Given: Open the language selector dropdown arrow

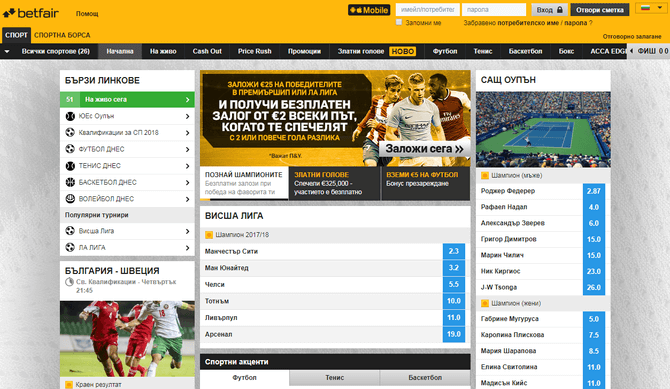Looking at the screenshot, I should click(x=660, y=8).
